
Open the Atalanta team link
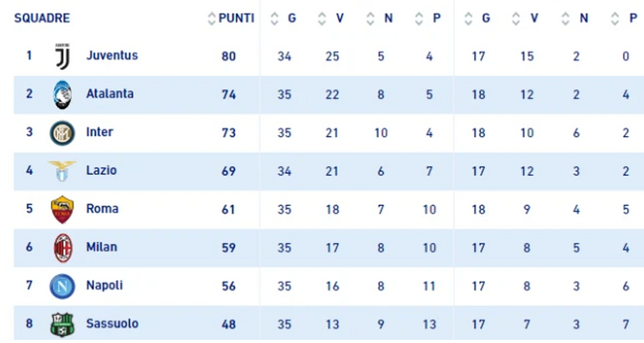[x=110, y=94]
